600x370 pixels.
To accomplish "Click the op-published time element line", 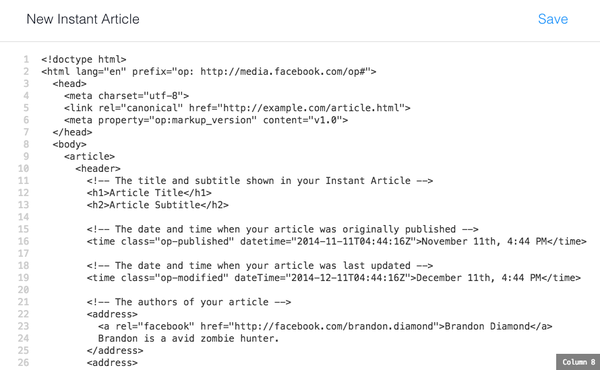I will click(336, 241).
